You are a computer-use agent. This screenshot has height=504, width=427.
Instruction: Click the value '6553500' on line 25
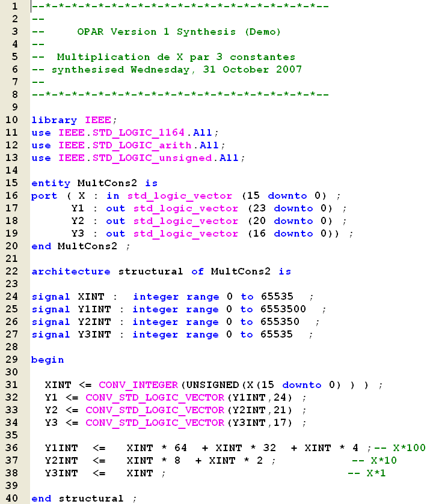click(283, 309)
